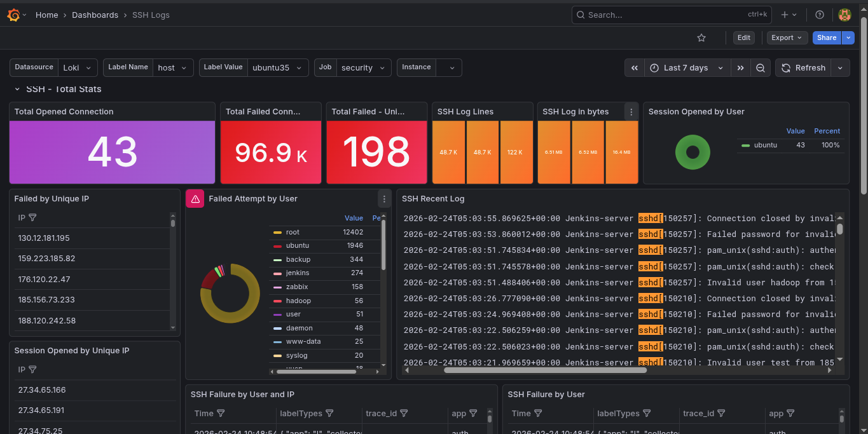Favorite this dashboard using the star icon
Screen dimensions: 868x434
[701, 37]
